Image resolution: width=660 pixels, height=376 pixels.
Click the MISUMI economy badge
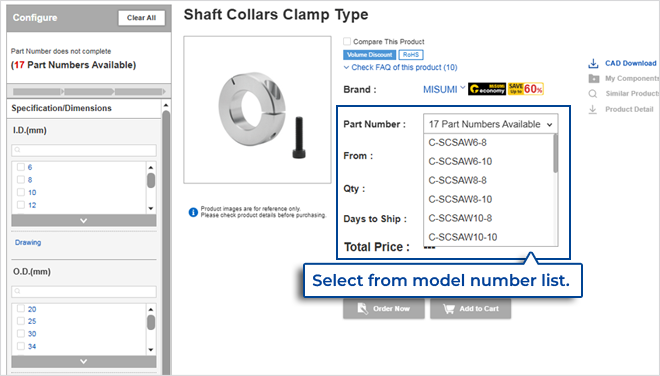(x=487, y=89)
